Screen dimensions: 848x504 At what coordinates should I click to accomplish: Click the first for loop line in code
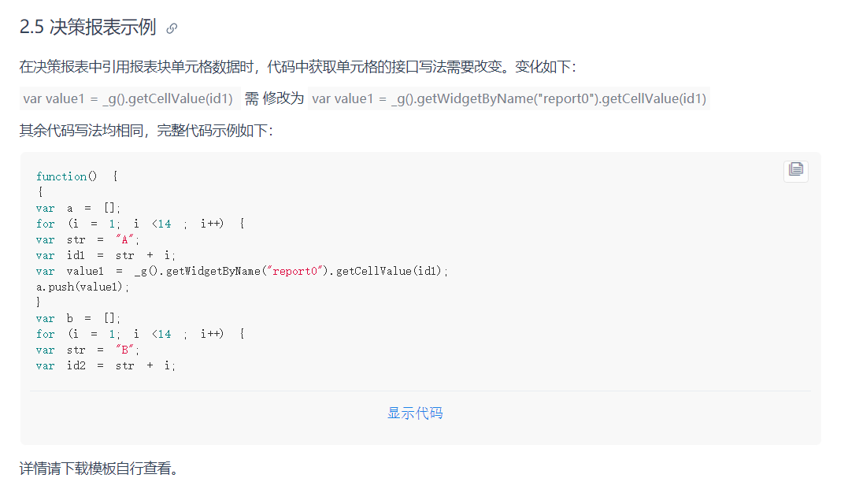pos(141,224)
